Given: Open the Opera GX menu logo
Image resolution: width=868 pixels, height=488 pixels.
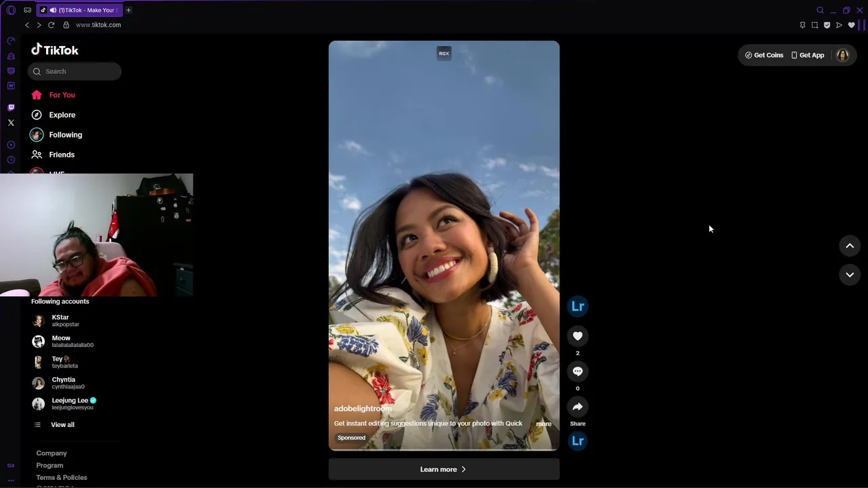Looking at the screenshot, I should pyautogui.click(x=11, y=10).
